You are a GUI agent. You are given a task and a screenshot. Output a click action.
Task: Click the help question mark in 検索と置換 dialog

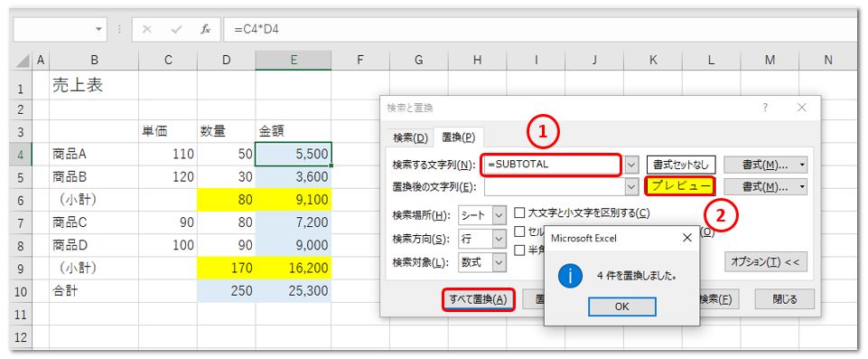click(765, 108)
